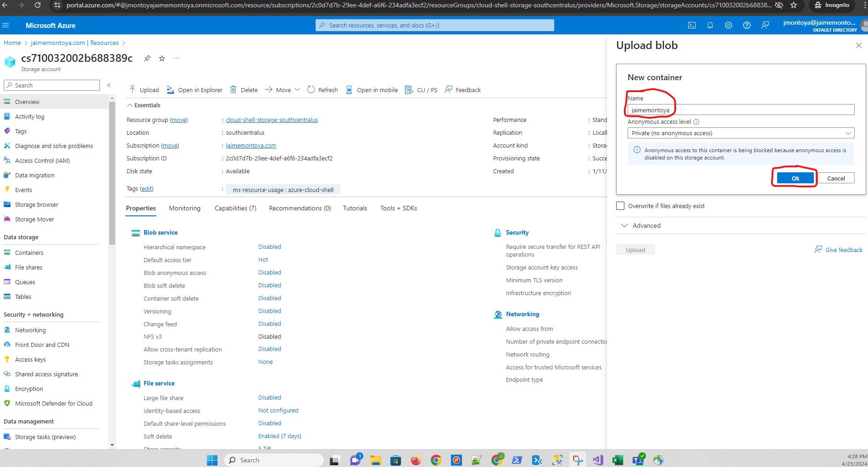Open Firefox from the taskbar

pos(416,460)
